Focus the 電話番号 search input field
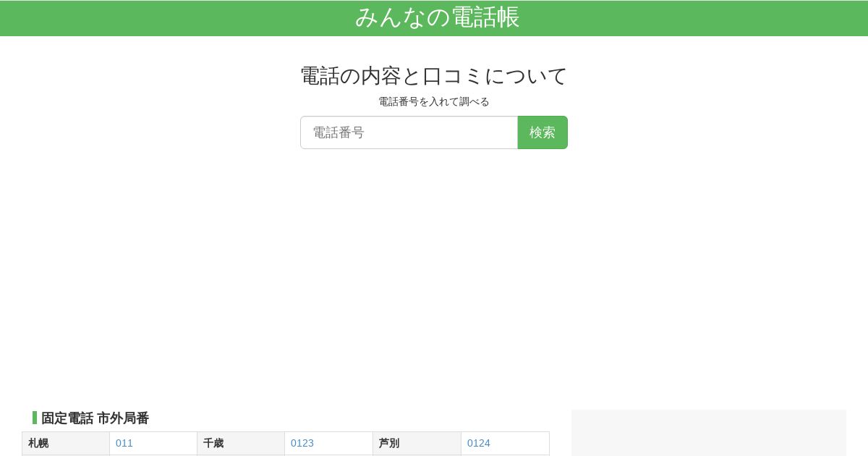This screenshot has width=868, height=456. 409,132
